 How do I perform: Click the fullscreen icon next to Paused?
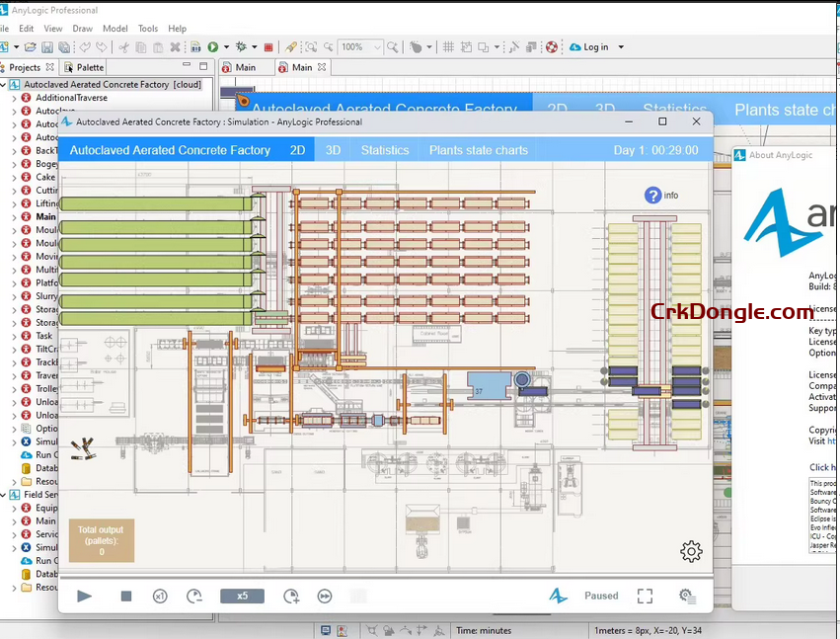[x=645, y=596]
